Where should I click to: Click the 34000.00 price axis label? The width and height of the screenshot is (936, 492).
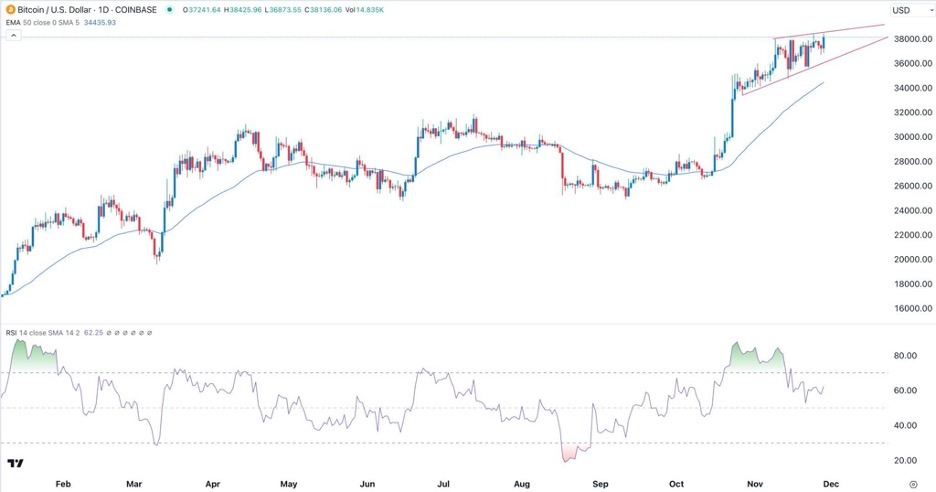(913, 88)
